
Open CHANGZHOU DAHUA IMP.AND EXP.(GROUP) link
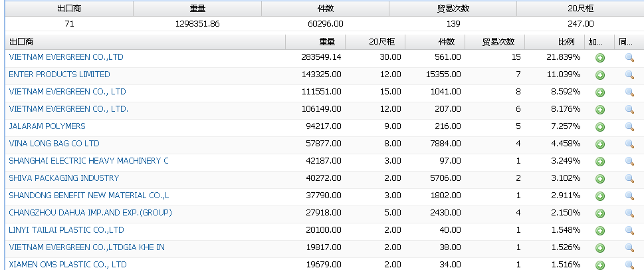tap(90, 212)
